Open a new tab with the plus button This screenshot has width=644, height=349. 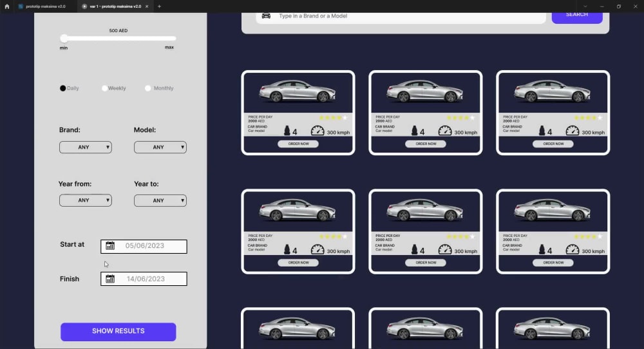tap(159, 6)
